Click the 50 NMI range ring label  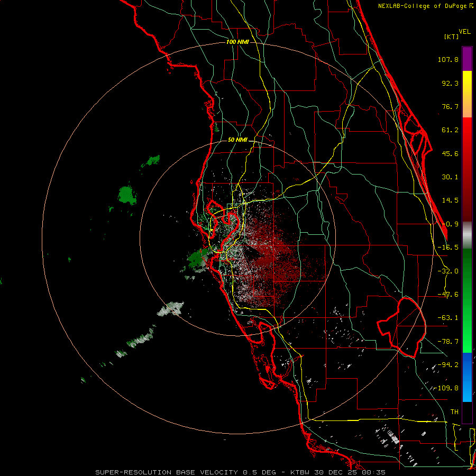(x=237, y=140)
